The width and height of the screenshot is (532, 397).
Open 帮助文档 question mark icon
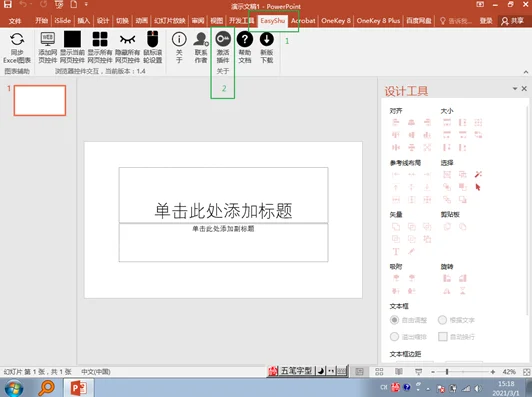pyautogui.click(x=245, y=39)
